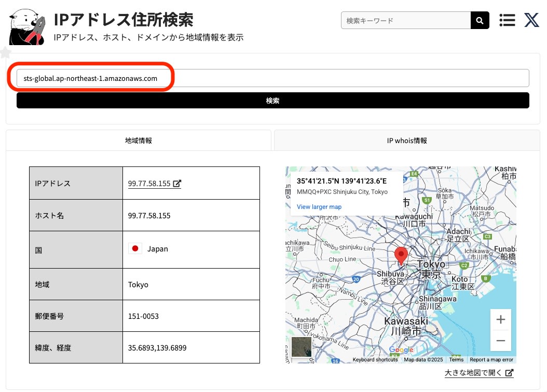
Task: Click the Shinagawa 品川区 map label
Action: pos(437,302)
